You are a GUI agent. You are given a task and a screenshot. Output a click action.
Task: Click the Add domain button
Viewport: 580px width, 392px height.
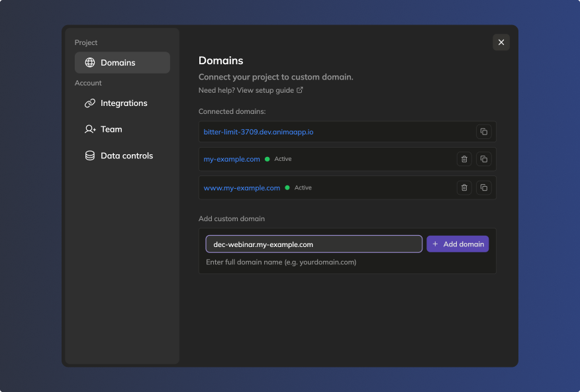pyautogui.click(x=458, y=244)
